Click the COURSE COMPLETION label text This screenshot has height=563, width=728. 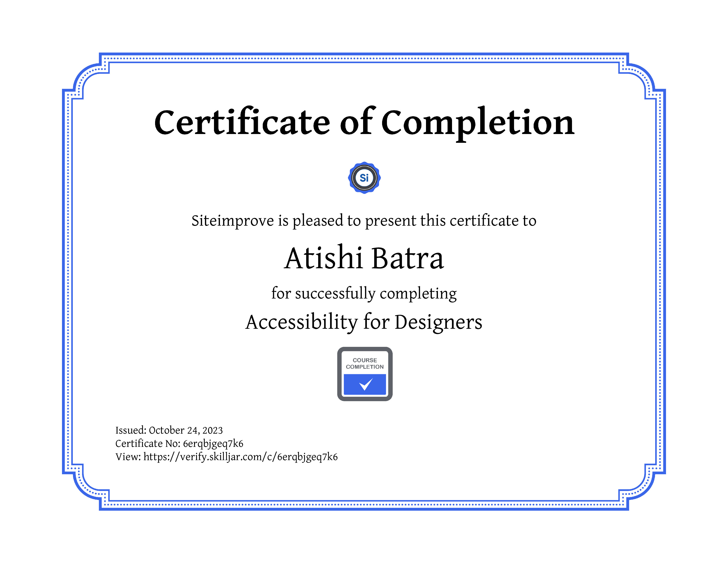coord(365,364)
